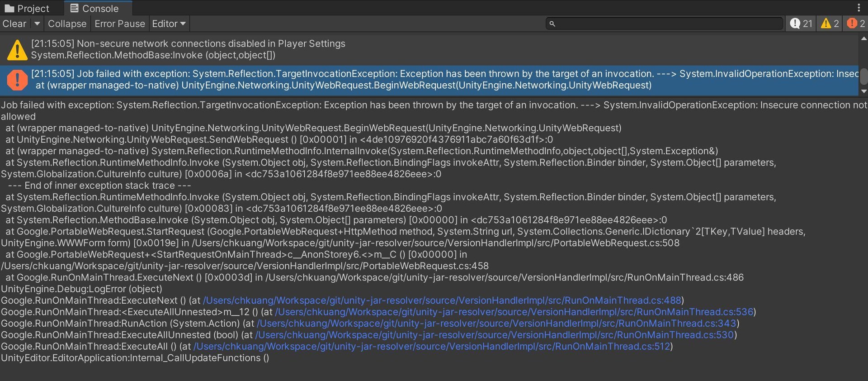
Task: Open RunOnMainThread.cs:343 source link
Action: pyautogui.click(x=496, y=324)
